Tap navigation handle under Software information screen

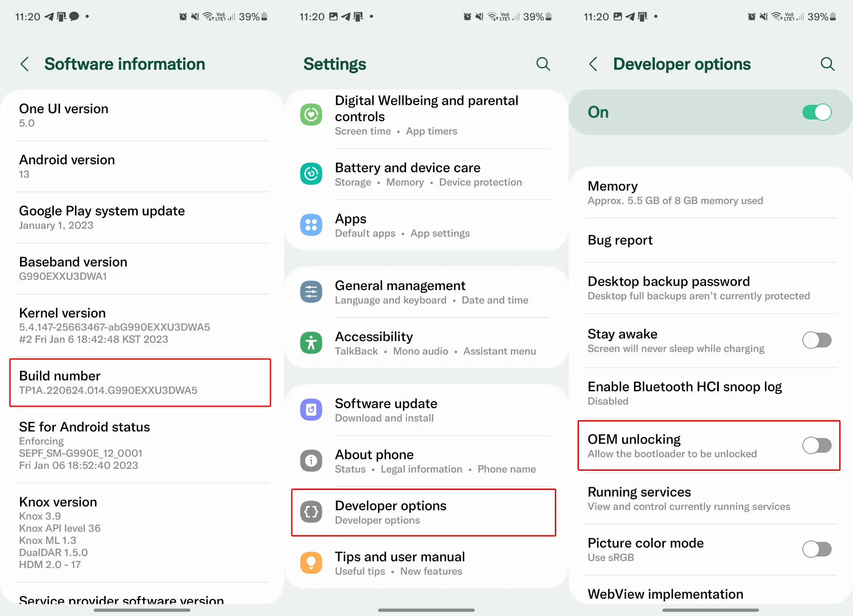[142, 610]
